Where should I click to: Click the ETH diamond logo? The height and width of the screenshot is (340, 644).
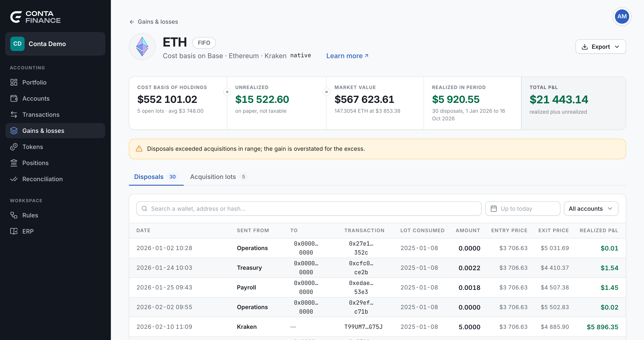(142, 47)
